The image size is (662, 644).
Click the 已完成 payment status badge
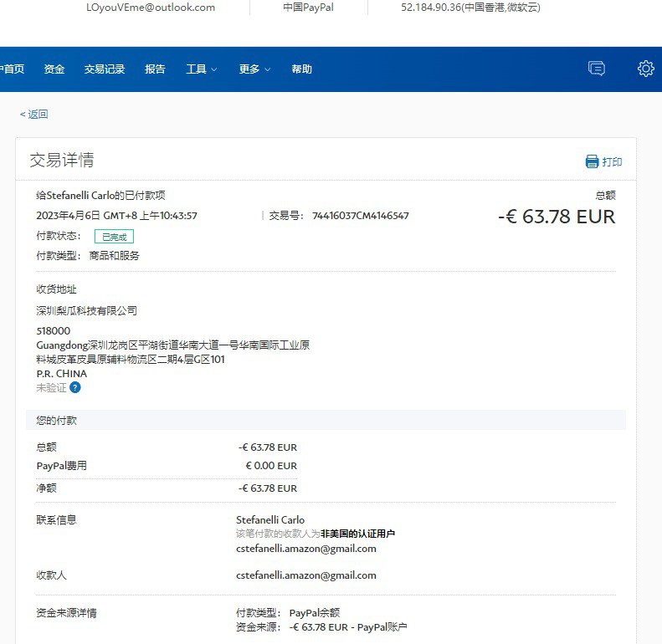coord(113,237)
